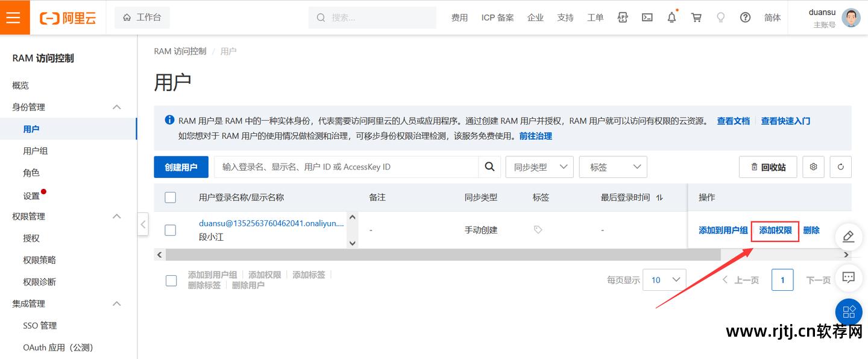Open OAuth 应用（公测） in the sidebar

coord(58,348)
